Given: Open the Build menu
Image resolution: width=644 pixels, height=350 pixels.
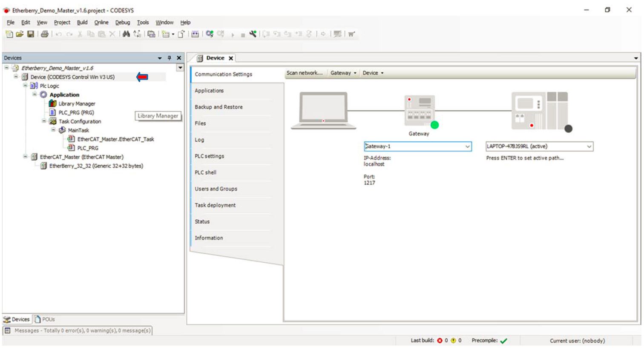Looking at the screenshot, I should (82, 22).
